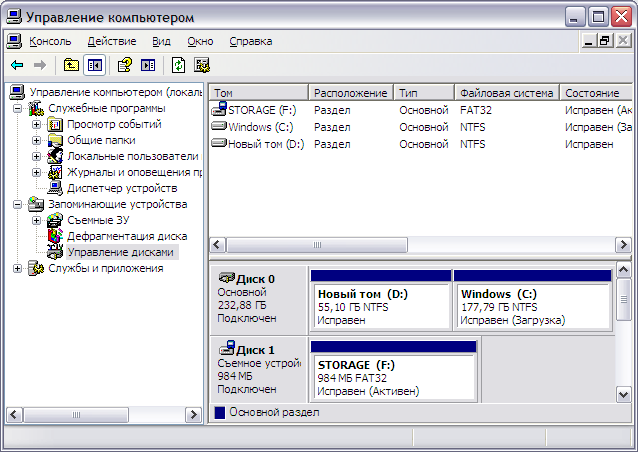Click the Up one level folder icon

click(x=71, y=65)
